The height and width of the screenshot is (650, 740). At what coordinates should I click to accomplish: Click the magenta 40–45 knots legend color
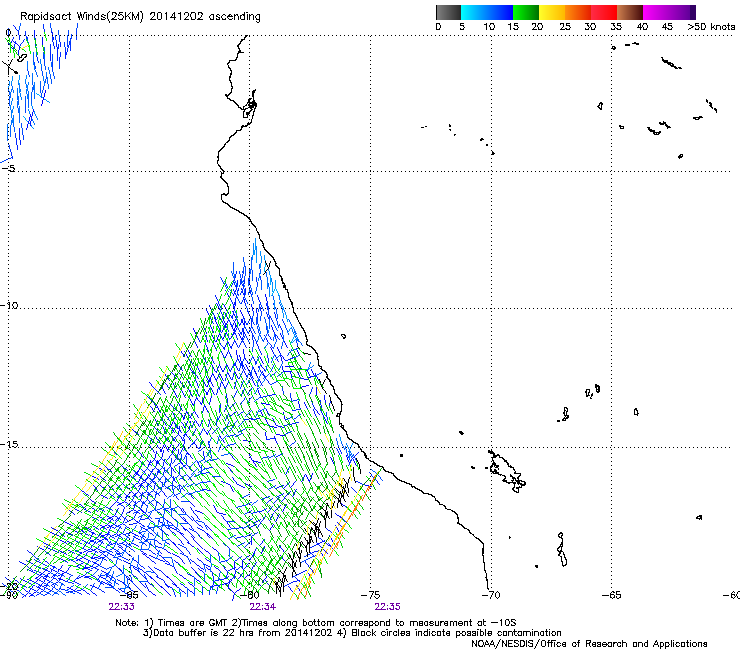[x=656, y=12]
